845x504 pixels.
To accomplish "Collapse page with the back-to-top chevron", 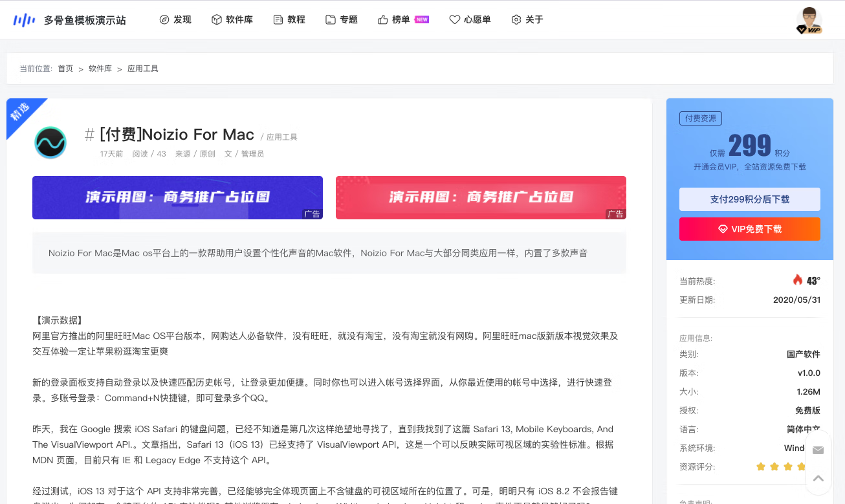I will (818, 479).
